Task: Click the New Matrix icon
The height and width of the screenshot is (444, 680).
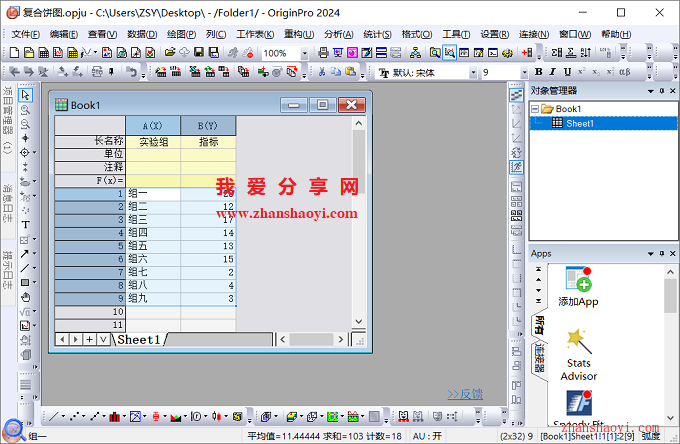Action: click(x=72, y=53)
